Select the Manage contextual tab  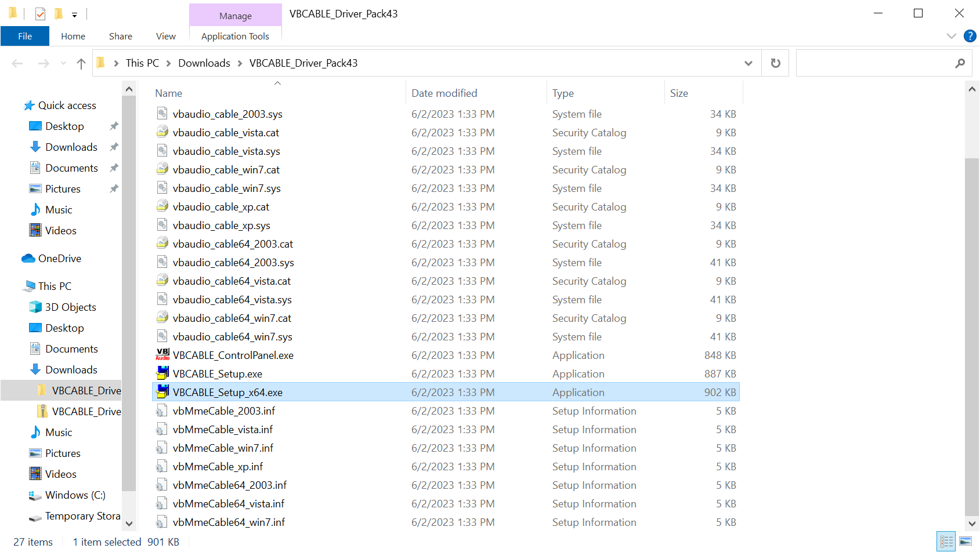click(x=236, y=16)
